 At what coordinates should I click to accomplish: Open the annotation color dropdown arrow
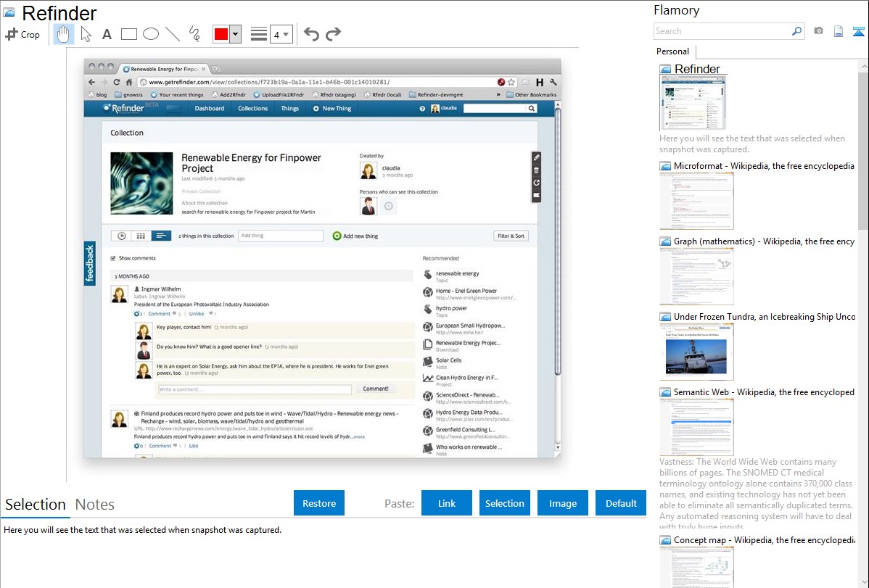click(x=236, y=34)
